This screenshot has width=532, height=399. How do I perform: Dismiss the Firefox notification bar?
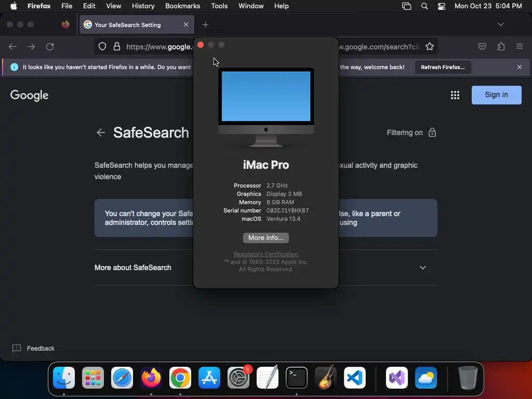pos(519,67)
